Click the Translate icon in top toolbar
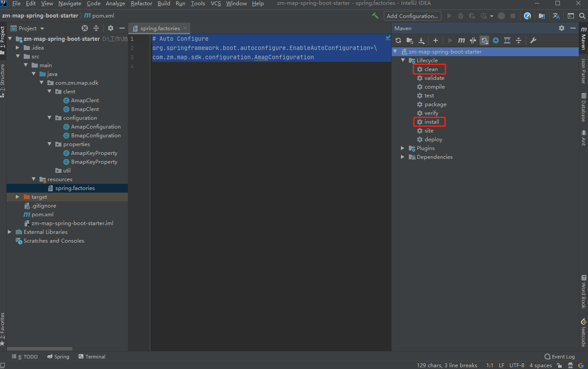This screenshot has width=588, height=369. pos(556,16)
